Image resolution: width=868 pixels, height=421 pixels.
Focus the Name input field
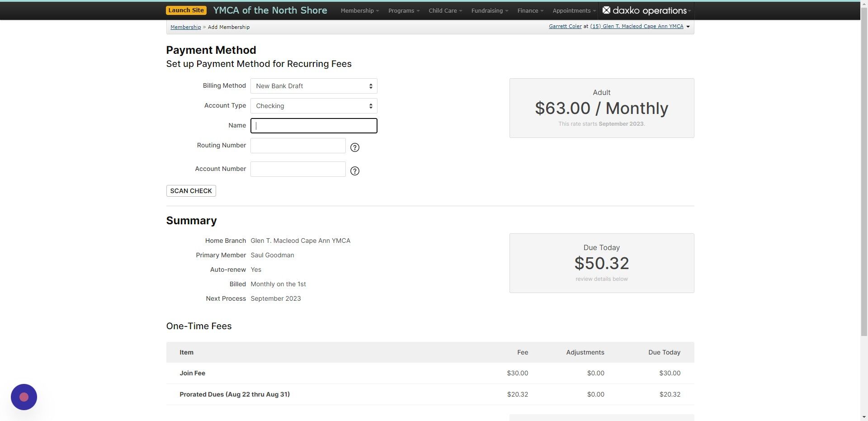[x=314, y=126]
